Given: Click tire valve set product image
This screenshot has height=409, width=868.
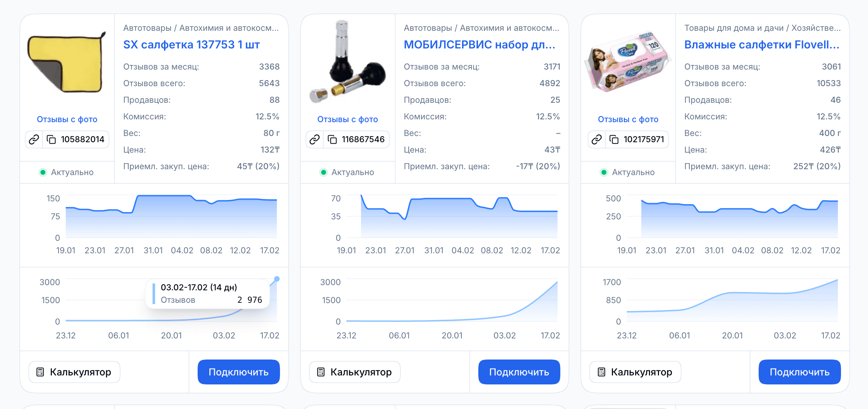Looking at the screenshot, I should coord(347,62).
